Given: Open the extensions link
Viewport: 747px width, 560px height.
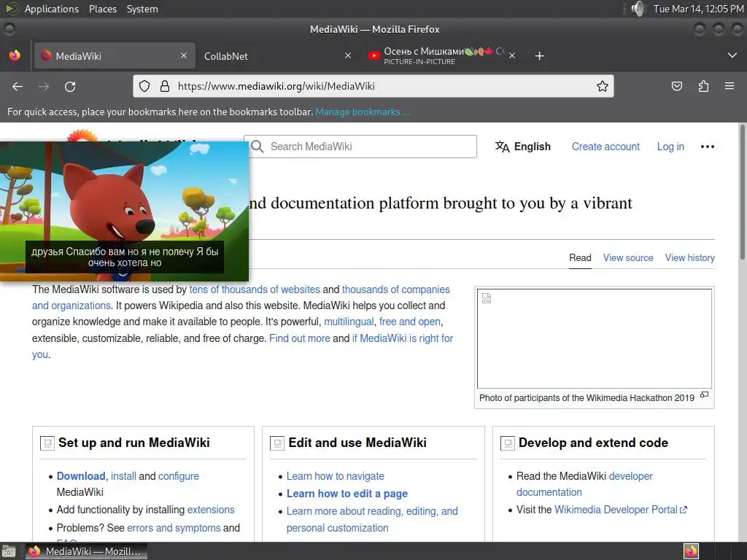Looking at the screenshot, I should click(x=211, y=510).
